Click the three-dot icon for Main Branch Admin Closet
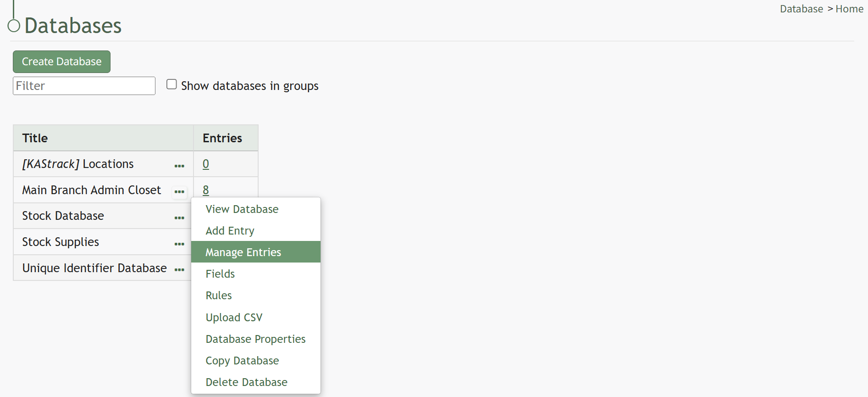 click(179, 191)
